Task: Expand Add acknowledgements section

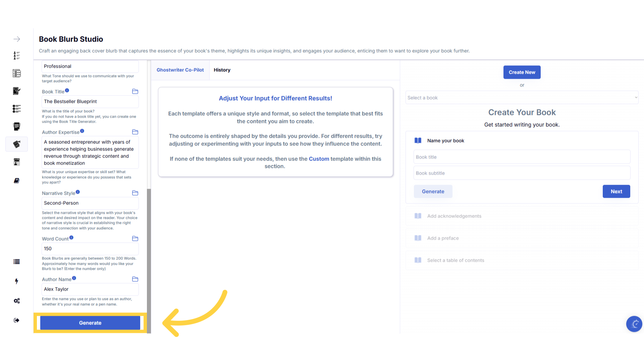Action: click(454, 216)
